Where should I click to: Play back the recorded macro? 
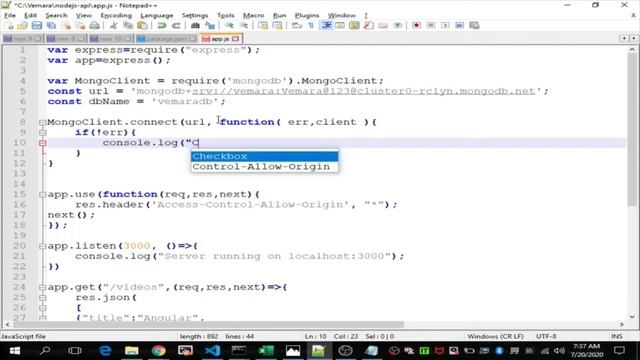click(445, 26)
